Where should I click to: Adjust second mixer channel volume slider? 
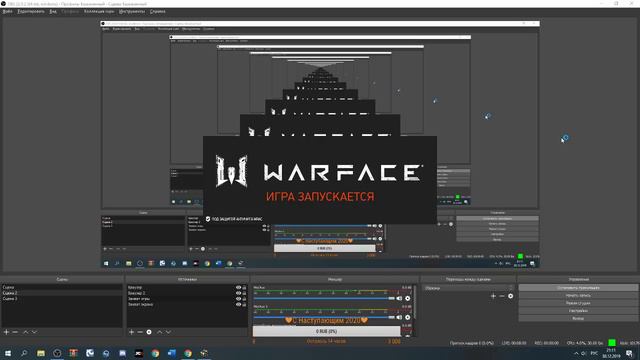point(324,317)
